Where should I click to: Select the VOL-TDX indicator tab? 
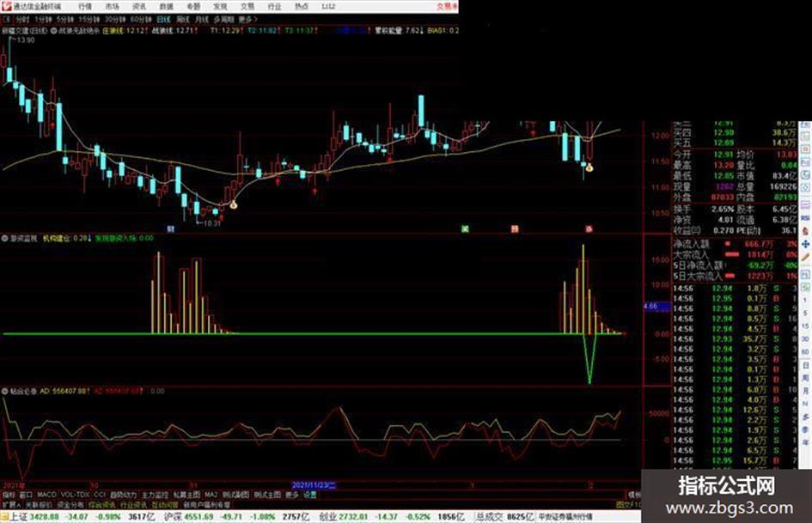(76, 495)
